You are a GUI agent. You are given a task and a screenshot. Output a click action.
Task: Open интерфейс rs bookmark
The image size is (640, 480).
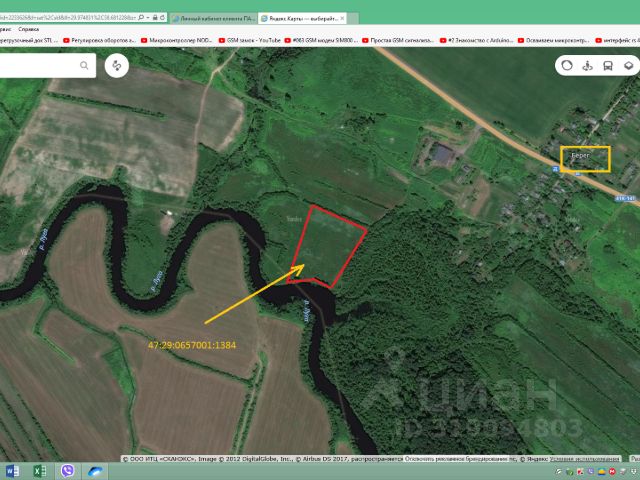click(618, 40)
